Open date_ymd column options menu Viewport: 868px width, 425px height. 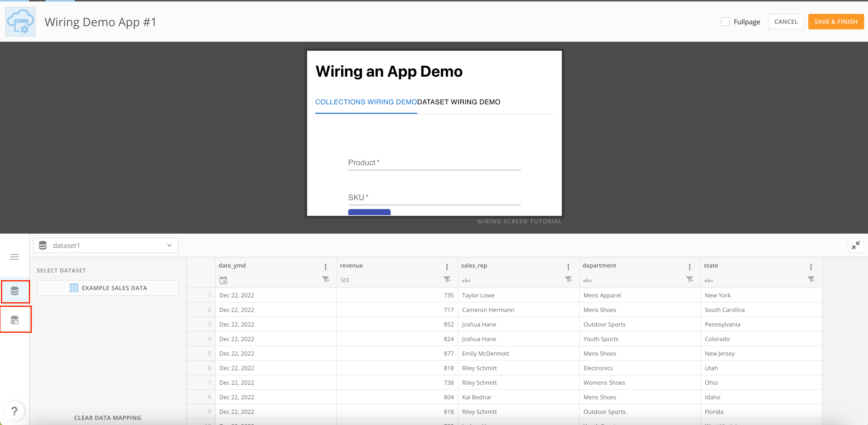pyautogui.click(x=325, y=267)
